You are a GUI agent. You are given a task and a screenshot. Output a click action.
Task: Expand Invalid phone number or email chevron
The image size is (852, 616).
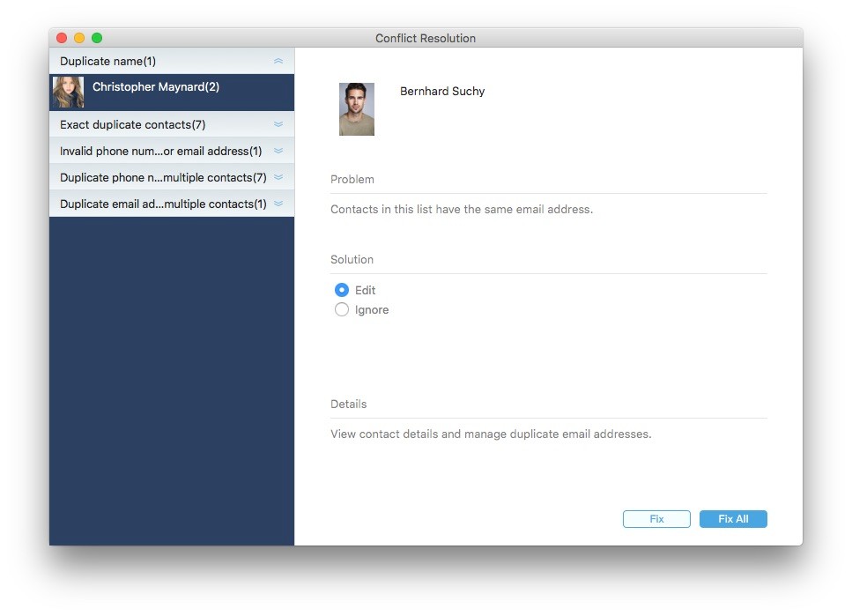tap(278, 151)
